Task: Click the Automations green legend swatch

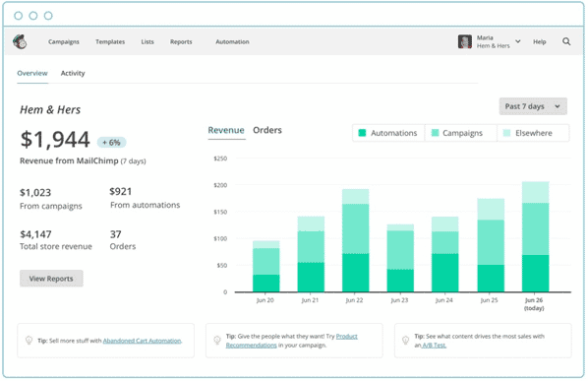Action: tap(362, 133)
